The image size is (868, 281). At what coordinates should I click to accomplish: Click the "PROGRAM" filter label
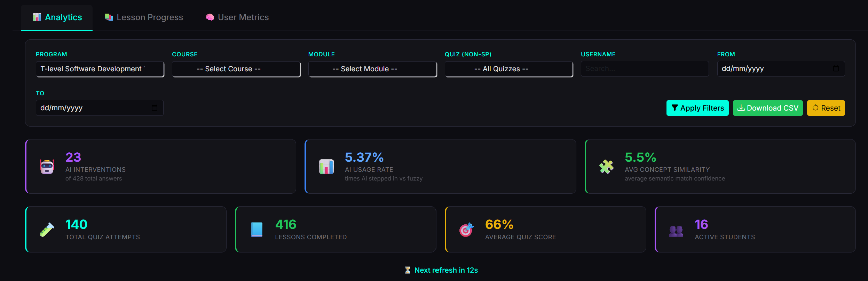pos(52,54)
